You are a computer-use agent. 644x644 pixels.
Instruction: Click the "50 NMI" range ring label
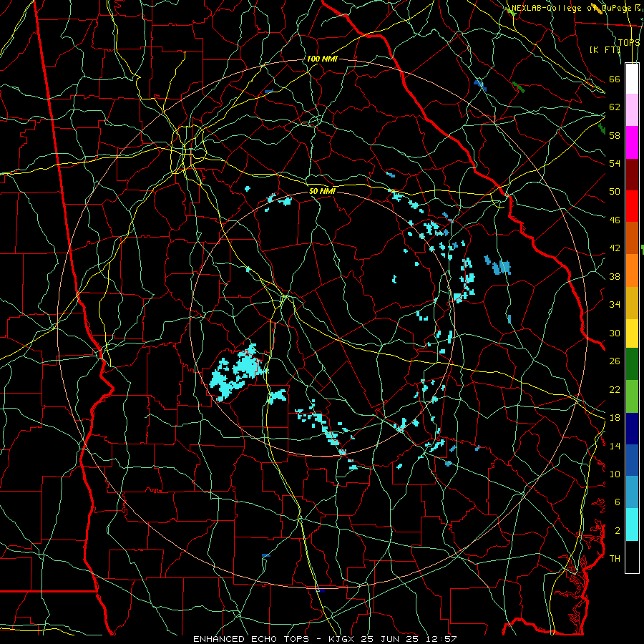(x=322, y=191)
